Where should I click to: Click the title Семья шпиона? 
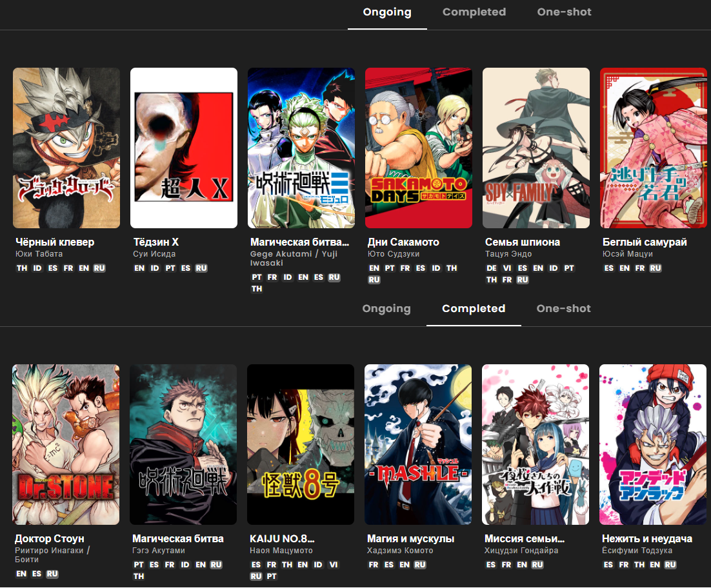tap(523, 242)
